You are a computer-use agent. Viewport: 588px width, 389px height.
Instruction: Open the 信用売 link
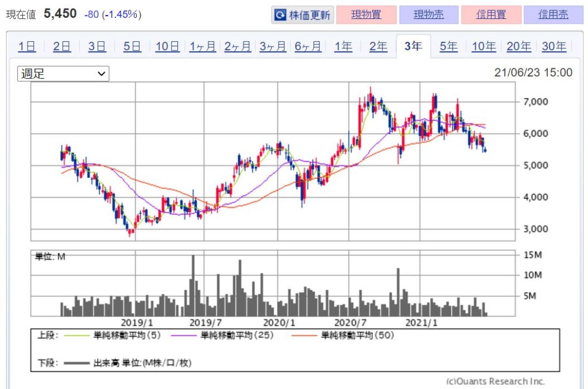[553, 14]
